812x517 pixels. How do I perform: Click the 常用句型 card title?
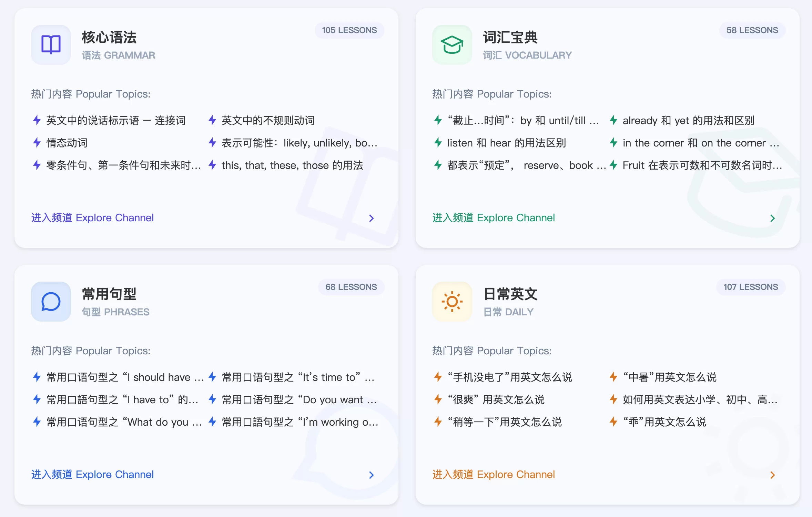tap(109, 294)
